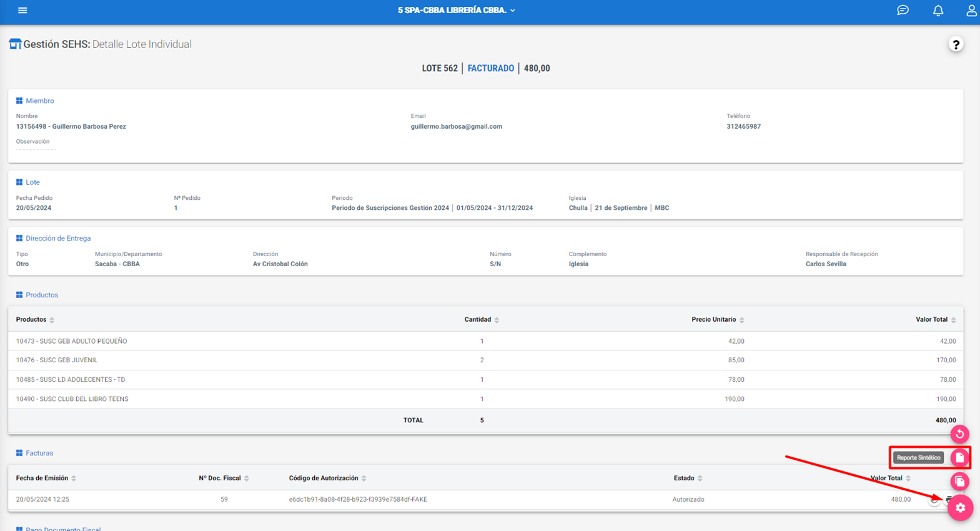Open the chat messages icon
Screen dimensions: 980x531
[x=903, y=11]
